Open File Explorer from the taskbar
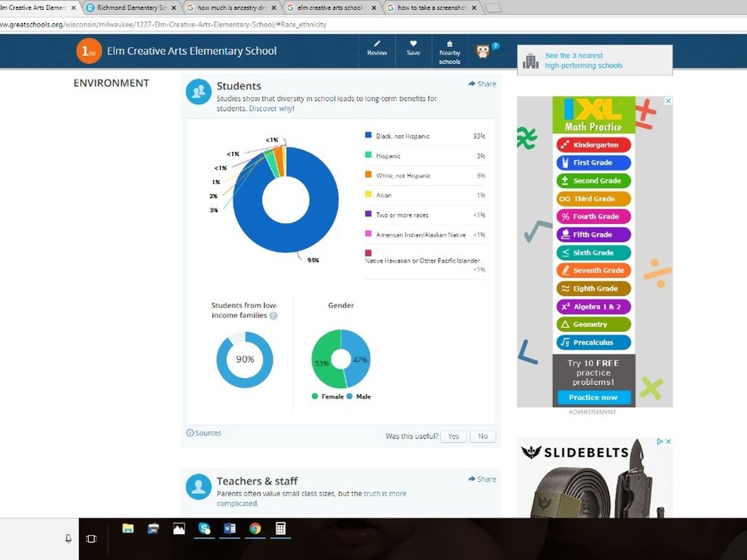 (128, 528)
